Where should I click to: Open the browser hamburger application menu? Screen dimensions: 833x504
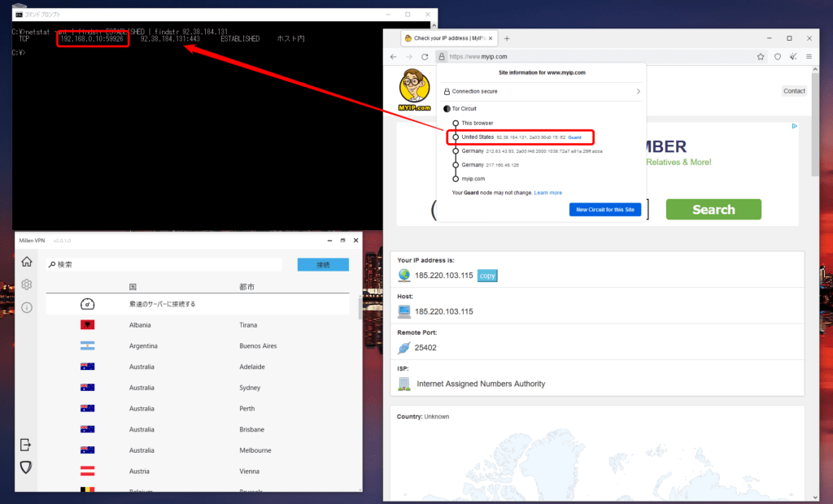(x=809, y=57)
